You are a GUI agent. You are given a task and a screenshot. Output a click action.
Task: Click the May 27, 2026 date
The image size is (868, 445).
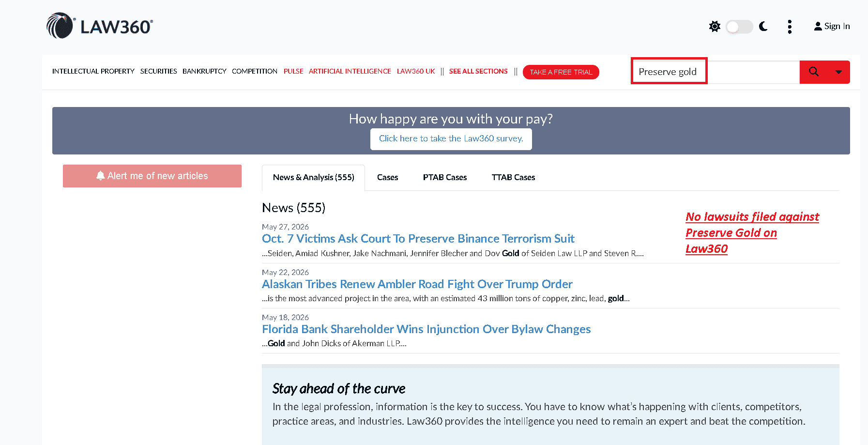285,227
